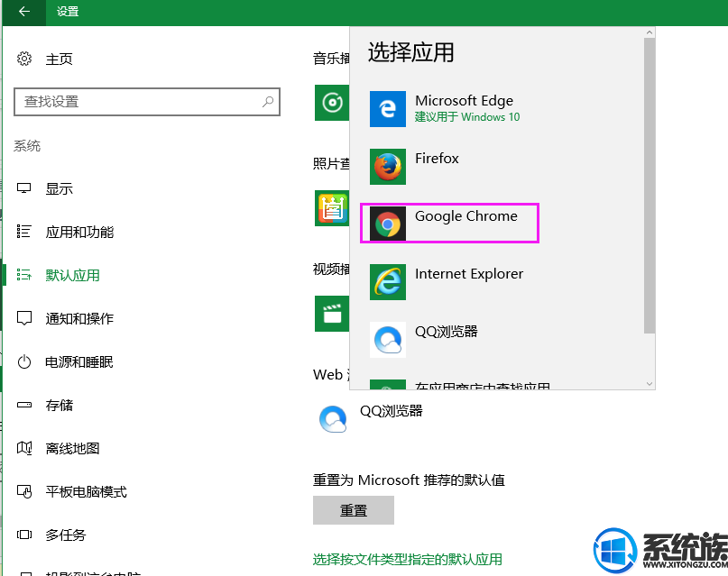Image resolution: width=728 pixels, height=576 pixels.
Task: Select 默认应用 in sidebar
Action: click(72, 275)
